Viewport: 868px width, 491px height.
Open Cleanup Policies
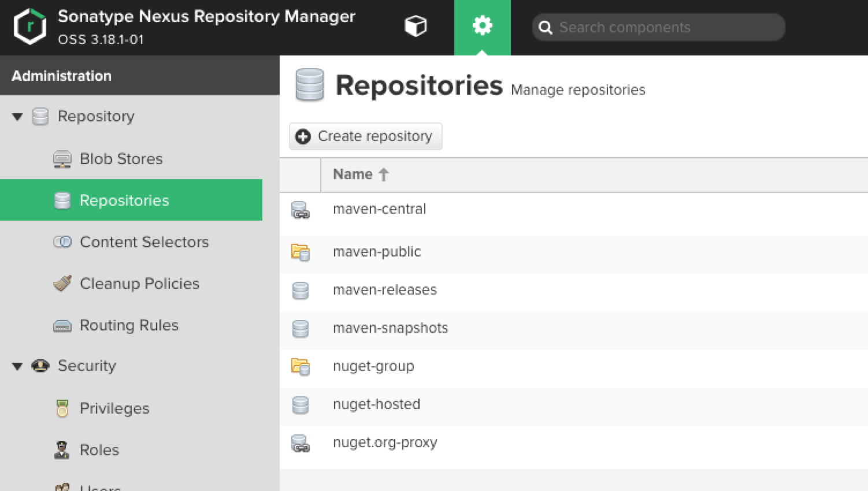(139, 284)
